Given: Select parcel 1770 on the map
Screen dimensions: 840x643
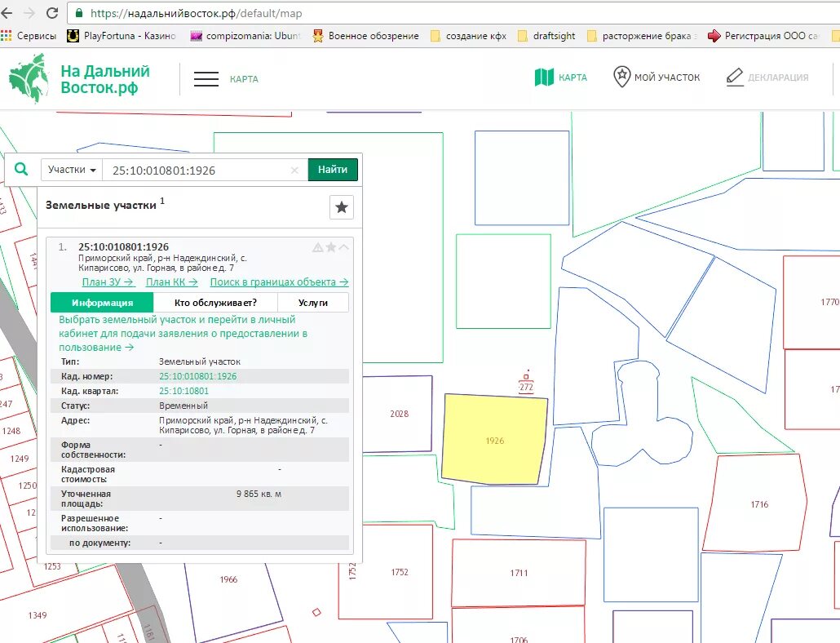Looking at the screenshot, I should (x=811, y=302).
